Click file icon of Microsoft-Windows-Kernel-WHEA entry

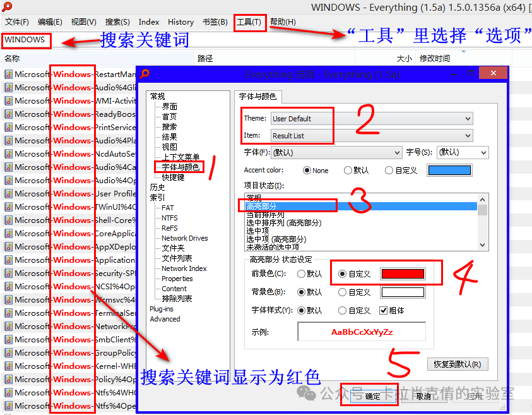coord(9,366)
